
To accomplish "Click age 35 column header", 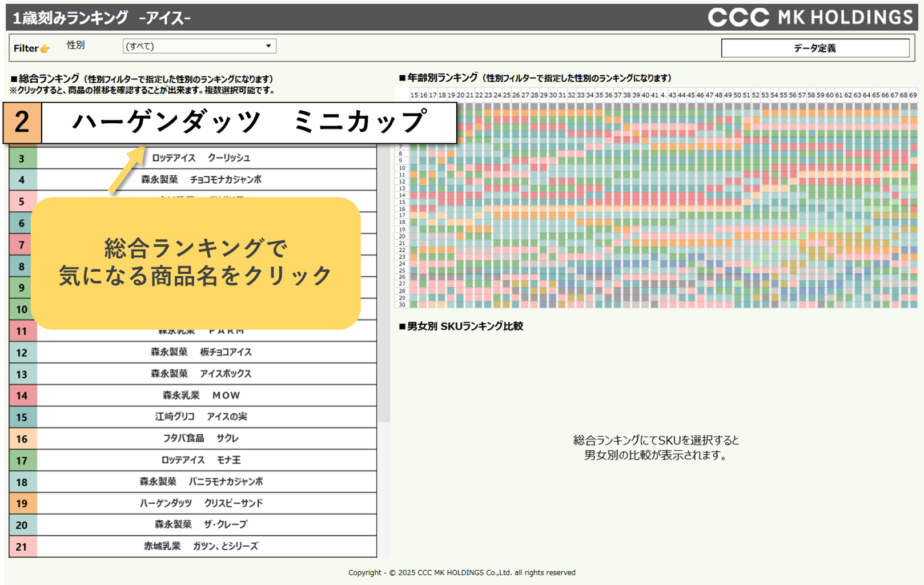I will point(599,95).
